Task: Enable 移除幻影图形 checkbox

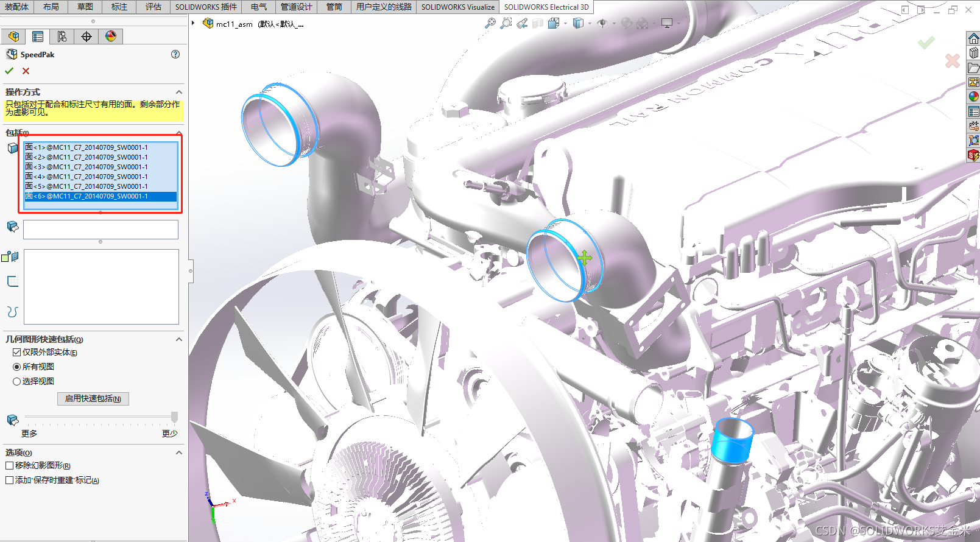Action: click(x=9, y=465)
